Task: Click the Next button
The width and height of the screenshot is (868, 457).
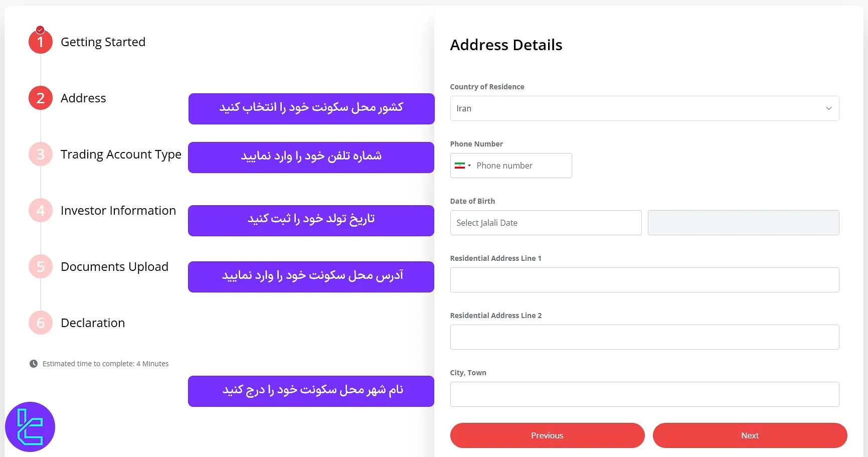Action: click(x=749, y=435)
